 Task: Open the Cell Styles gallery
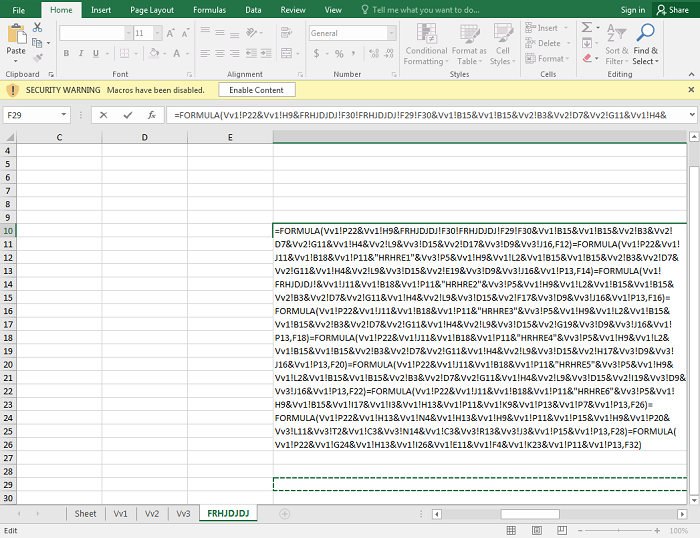[x=502, y=45]
